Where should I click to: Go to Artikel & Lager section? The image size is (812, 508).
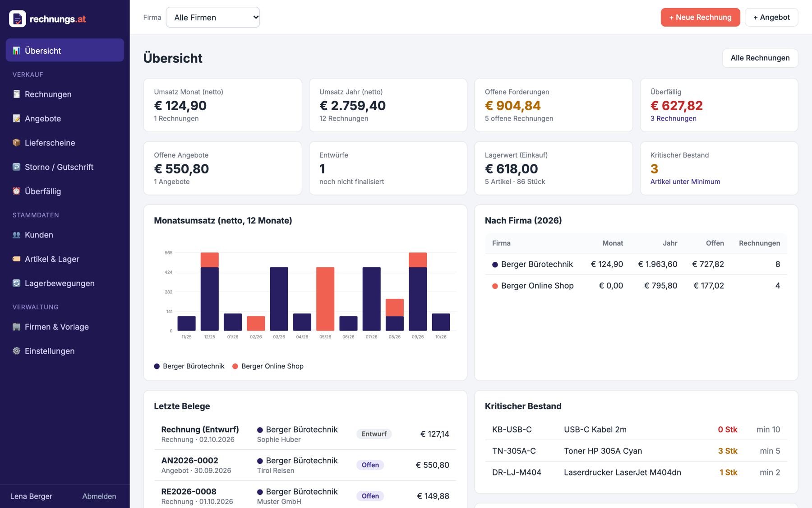click(65, 259)
